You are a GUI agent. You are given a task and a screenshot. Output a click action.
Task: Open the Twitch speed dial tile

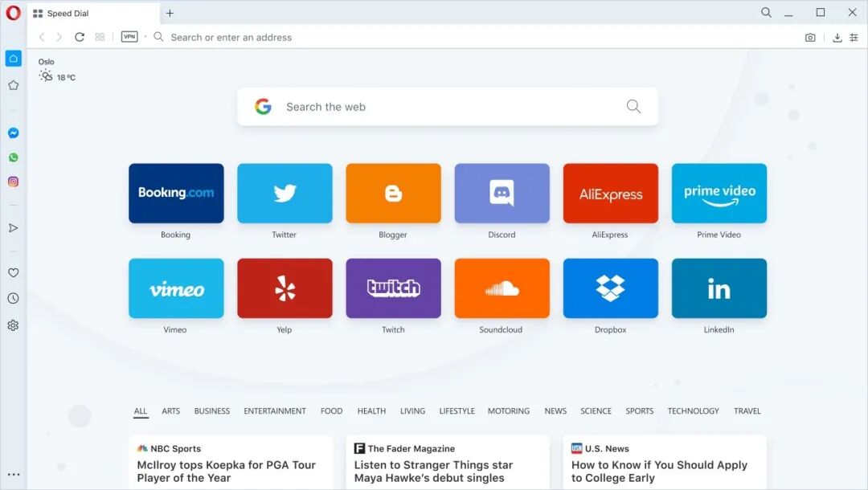[x=393, y=288]
